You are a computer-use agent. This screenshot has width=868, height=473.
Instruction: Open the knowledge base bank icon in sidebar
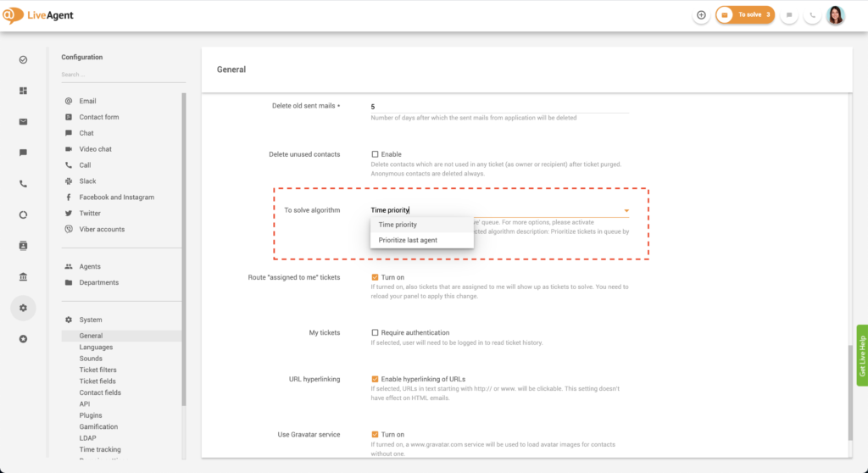[23, 277]
